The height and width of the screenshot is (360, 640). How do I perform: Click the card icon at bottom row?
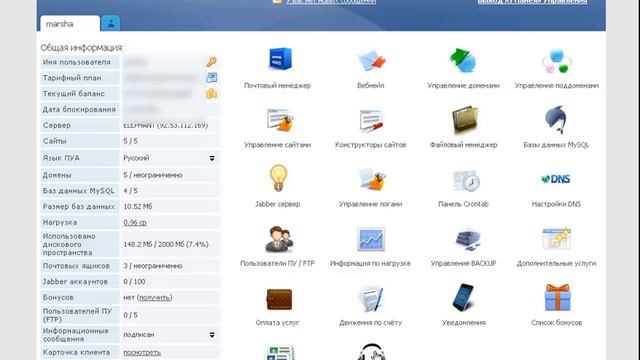tap(280, 352)
